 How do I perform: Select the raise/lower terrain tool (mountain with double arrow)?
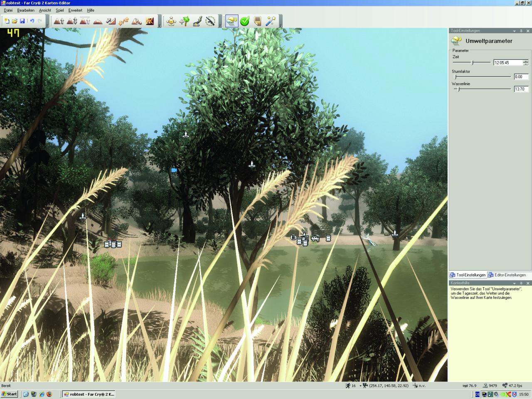point(72,21)
